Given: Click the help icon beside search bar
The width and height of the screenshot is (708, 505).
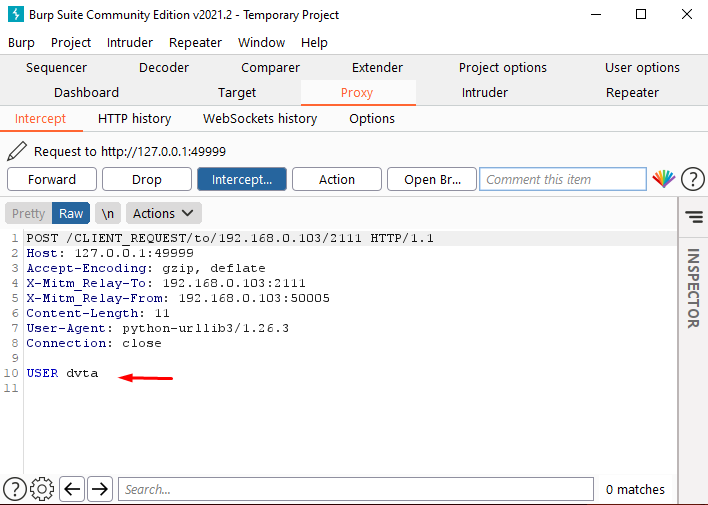Looking at the screenshot, I should click(x=15, y=489).
